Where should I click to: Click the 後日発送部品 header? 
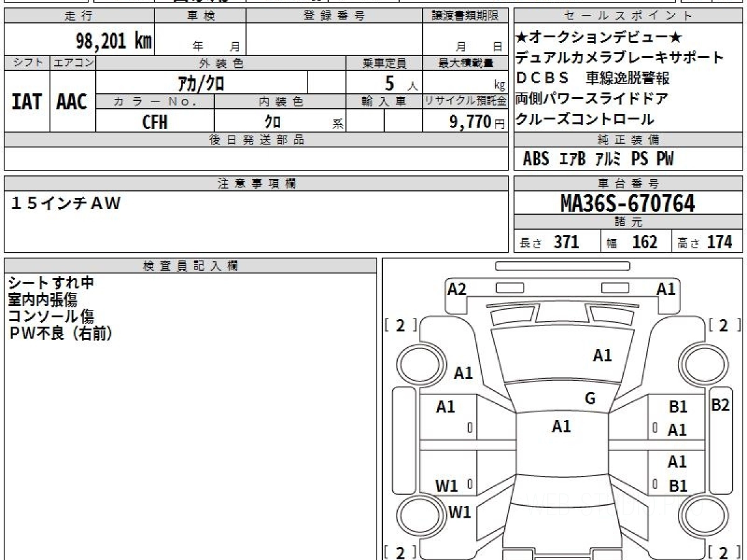[x=256, y=140]
